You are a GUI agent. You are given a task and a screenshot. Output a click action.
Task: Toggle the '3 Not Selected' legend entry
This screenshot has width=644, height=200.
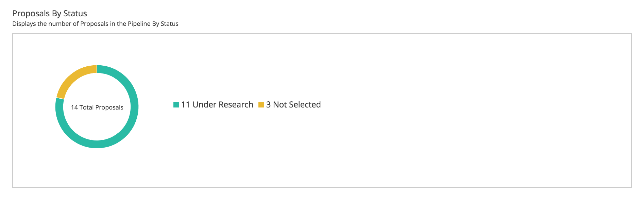(x=290, y=105)
